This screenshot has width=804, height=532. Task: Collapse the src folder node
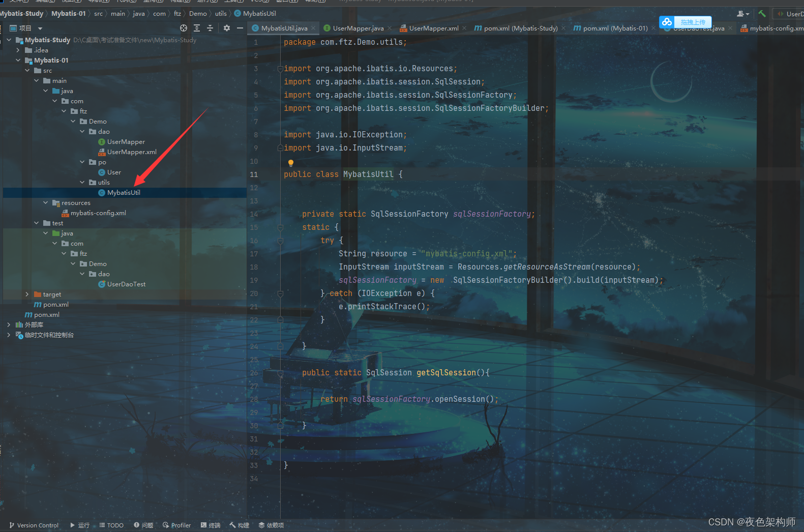(x=27, y=70)
